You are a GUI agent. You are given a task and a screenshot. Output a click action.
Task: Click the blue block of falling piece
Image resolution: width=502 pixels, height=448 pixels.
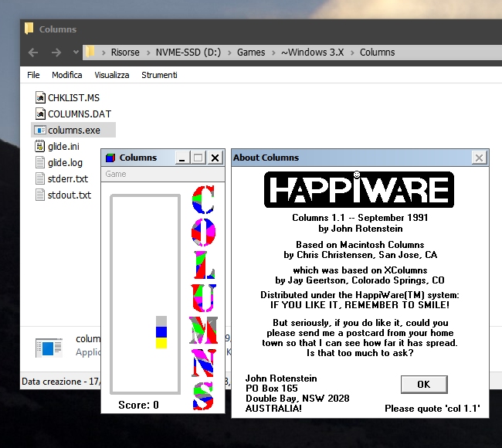pyautogui.click(x=161, y=332)
